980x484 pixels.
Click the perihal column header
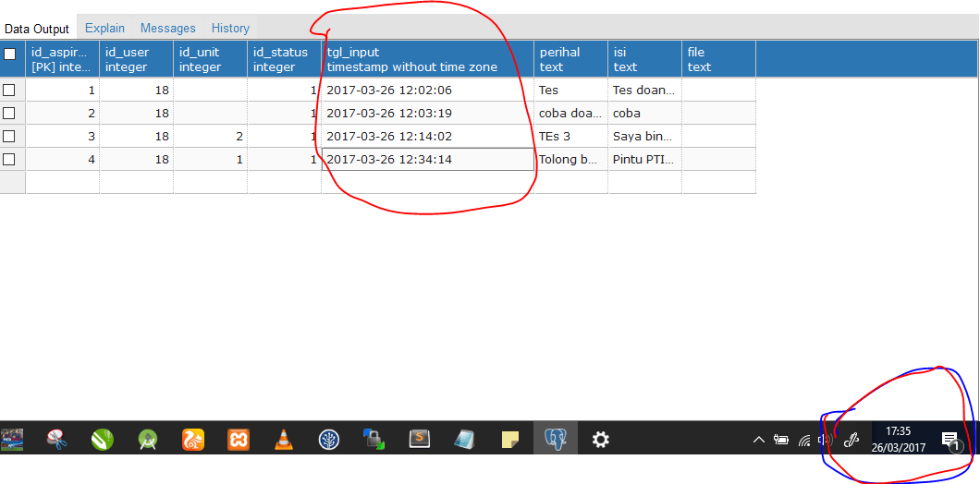click(571, 59)
